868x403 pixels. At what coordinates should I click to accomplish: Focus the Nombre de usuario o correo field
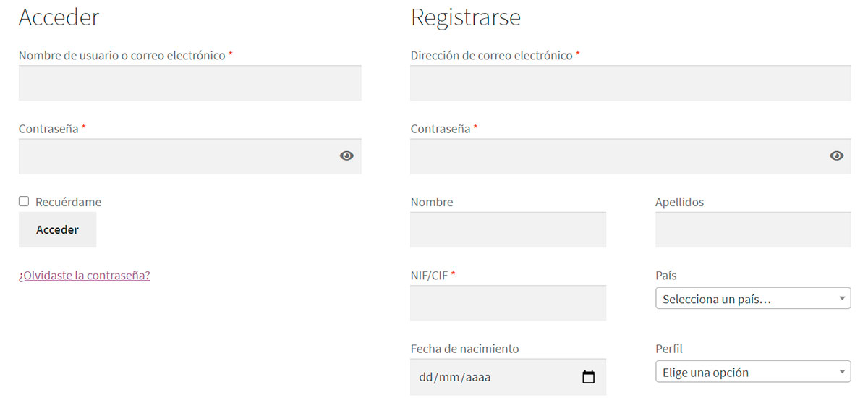(x=190, y=83)
